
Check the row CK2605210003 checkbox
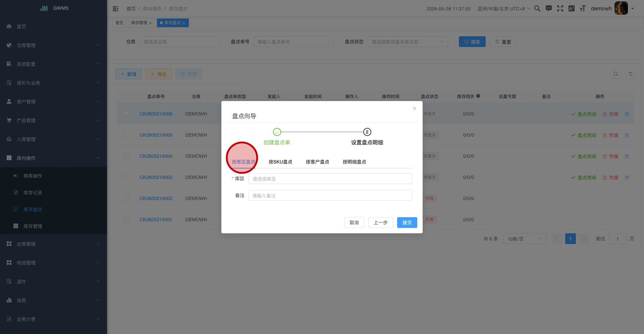(126, 177)
